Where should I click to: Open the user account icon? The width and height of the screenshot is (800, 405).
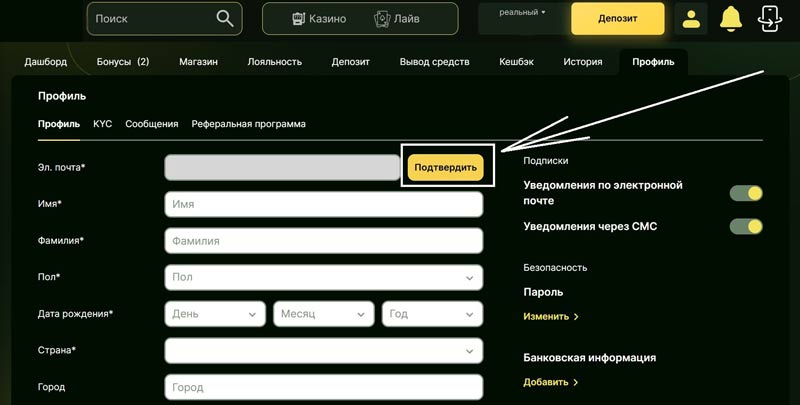(x=691, y=19)
